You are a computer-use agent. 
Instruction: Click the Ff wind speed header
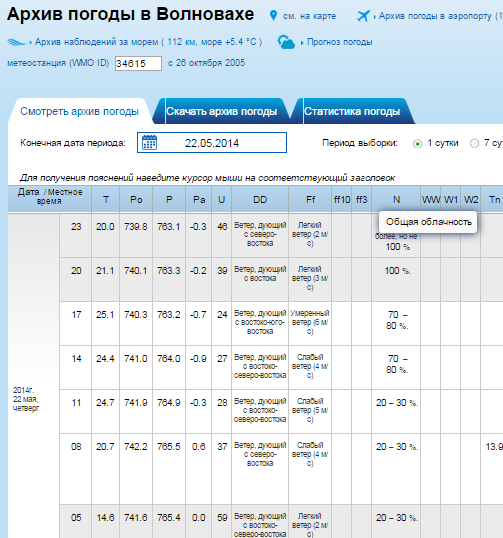(x=310, y=199)
